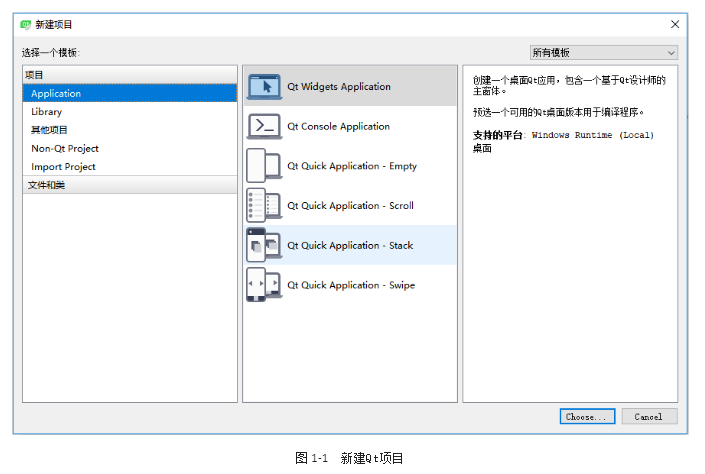This screenshot has width=705, height=474.
Task: Pick Qt Quick Application - Scroll label
Action: point(350,206)
